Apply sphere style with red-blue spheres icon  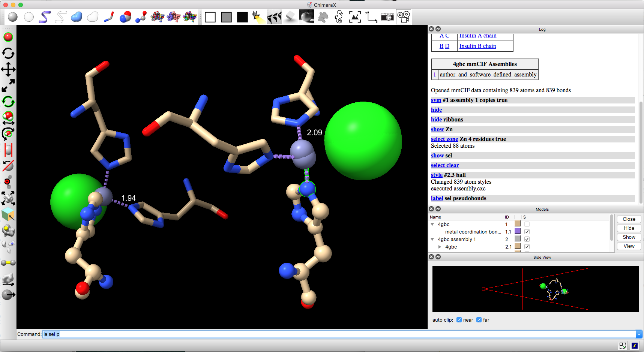125,17
